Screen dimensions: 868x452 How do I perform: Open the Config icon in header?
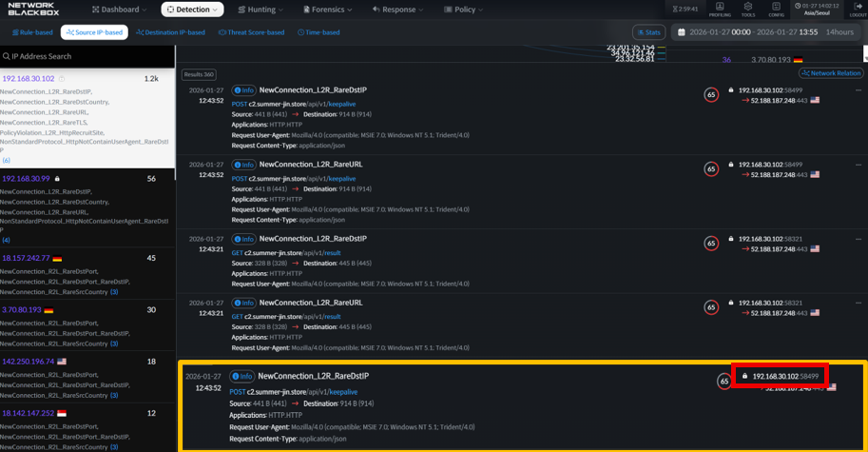[776, 10]
